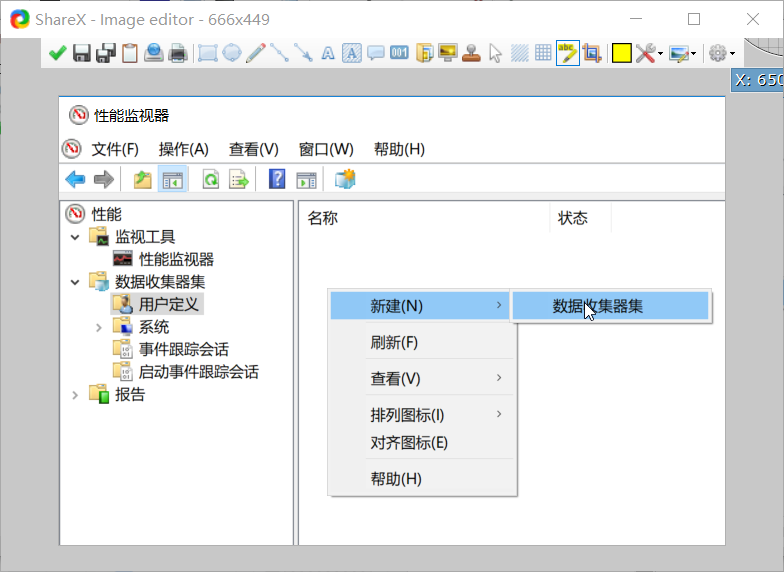Pick the Freehand pencil tool
Viewport: 784px width, 572px height.
(x=256, y=53)
